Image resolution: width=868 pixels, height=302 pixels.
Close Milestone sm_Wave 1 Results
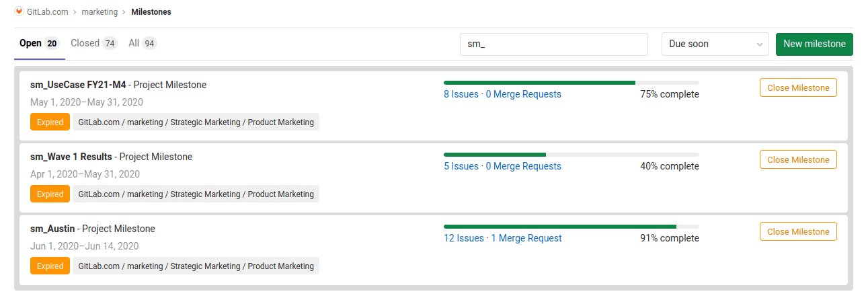798,160
